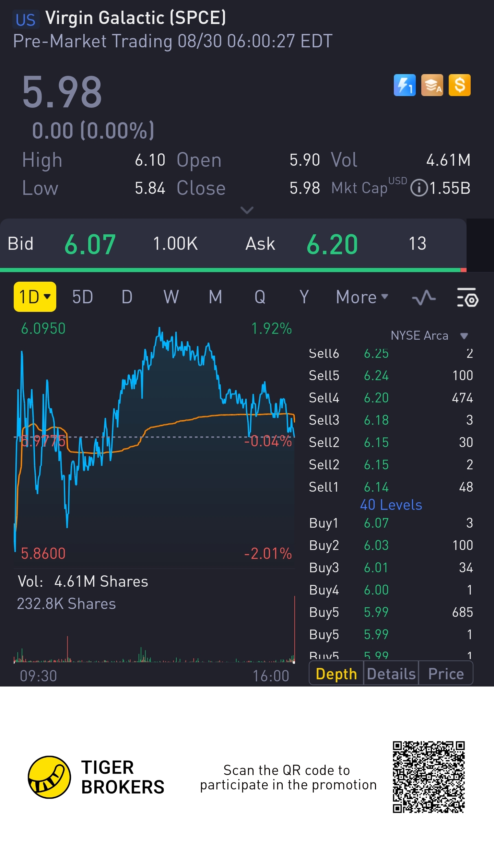Image resolution: width=494 pixels, height=868 pixels.
Task: Open the Mkt Cap info icon
Action: click(x=419, y=188)
